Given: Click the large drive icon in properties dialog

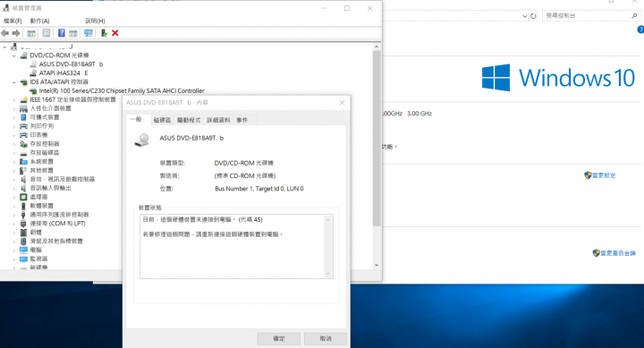Looking at the screenshot, I should pyautogui.click(x=142, y=140).
